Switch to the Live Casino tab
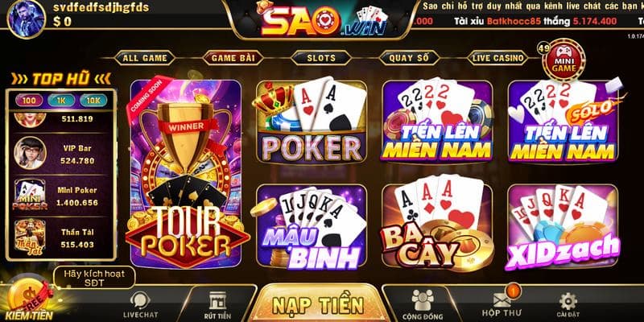 (x=497, y=58)
